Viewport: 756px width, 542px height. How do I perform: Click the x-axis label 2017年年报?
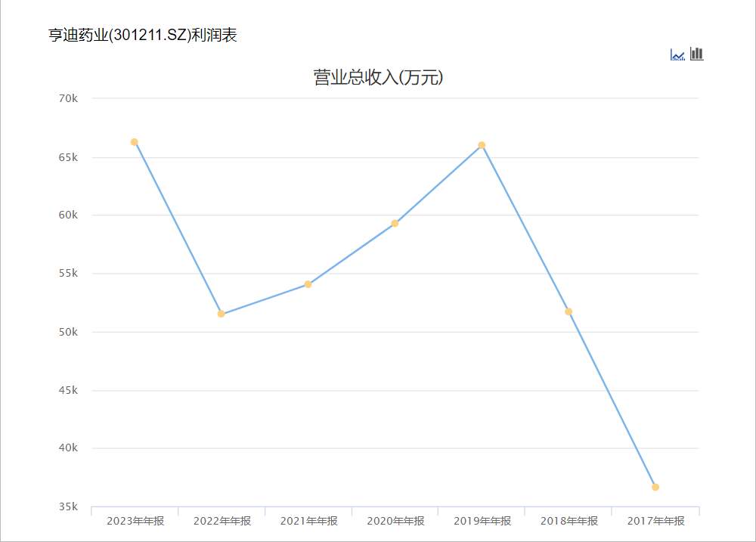655,522
